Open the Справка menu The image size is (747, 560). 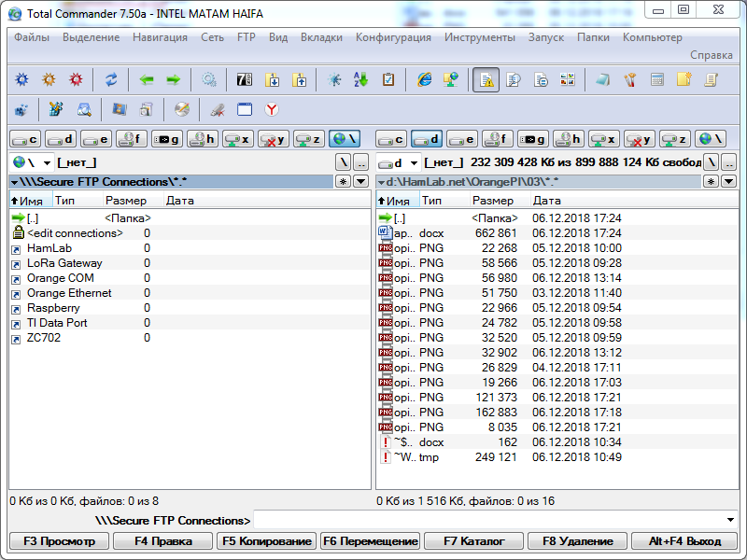click(x=712, y=55)
